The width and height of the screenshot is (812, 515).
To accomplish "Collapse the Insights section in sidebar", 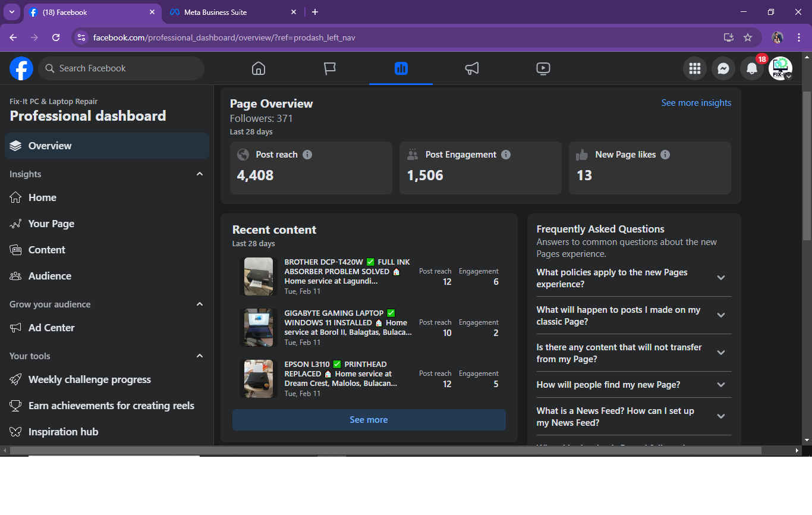I will (x=200, y=174).
